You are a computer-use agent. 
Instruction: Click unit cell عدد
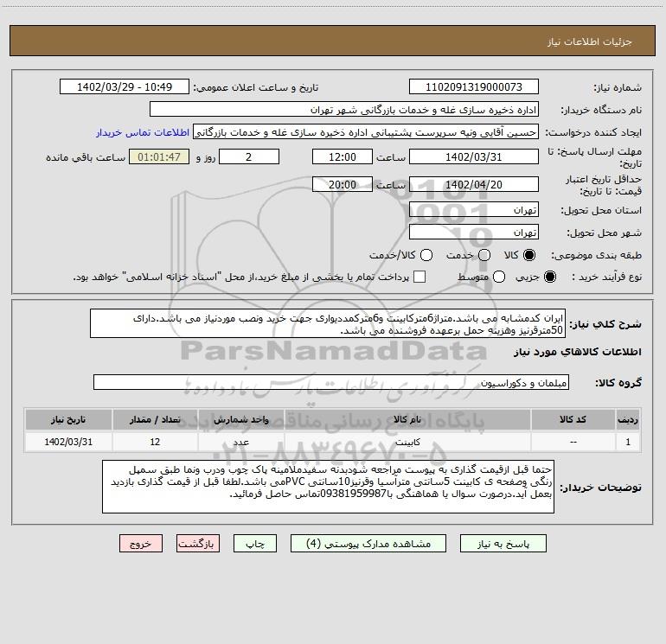pos(240,442)
